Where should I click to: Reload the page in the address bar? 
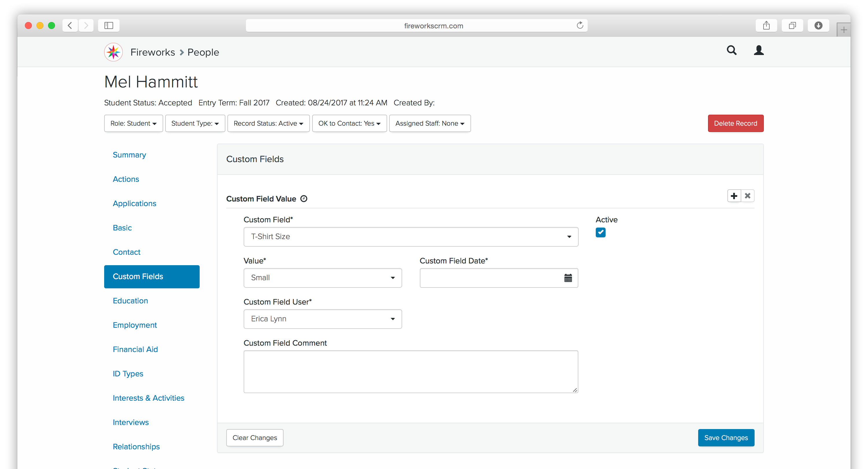click(580, 26)
